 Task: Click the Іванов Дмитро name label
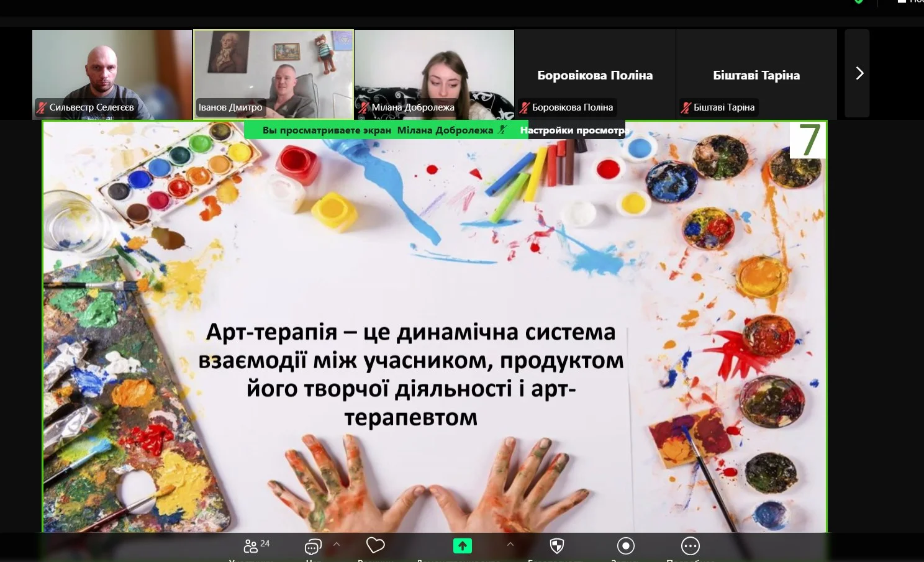[230, 107]
